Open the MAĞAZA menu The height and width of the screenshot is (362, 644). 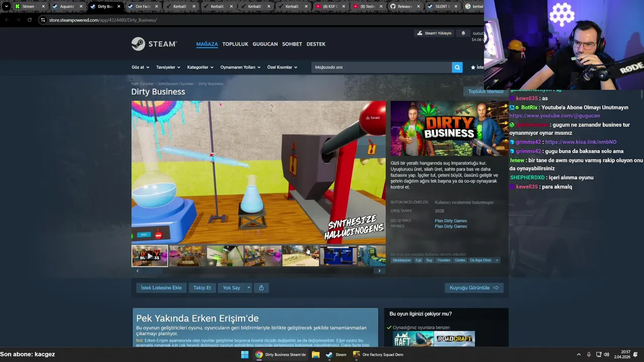tap(207, 44)
